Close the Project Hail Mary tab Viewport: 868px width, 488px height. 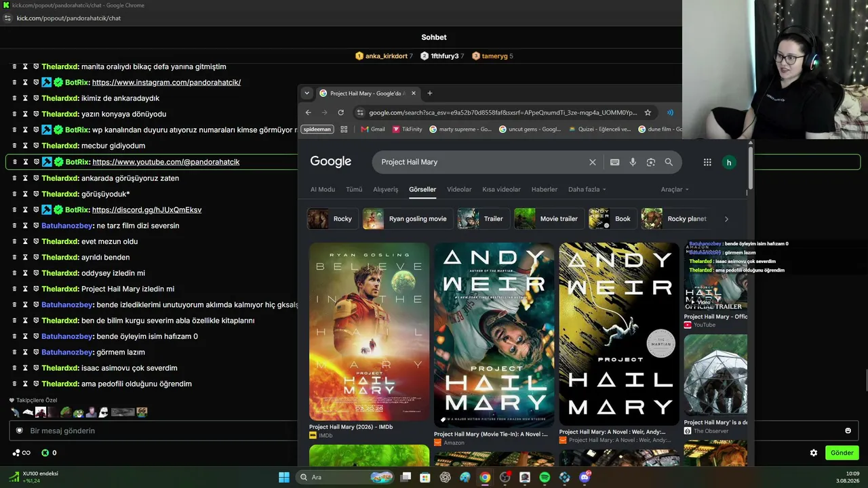pyautogui.click(x=413, y=93)
